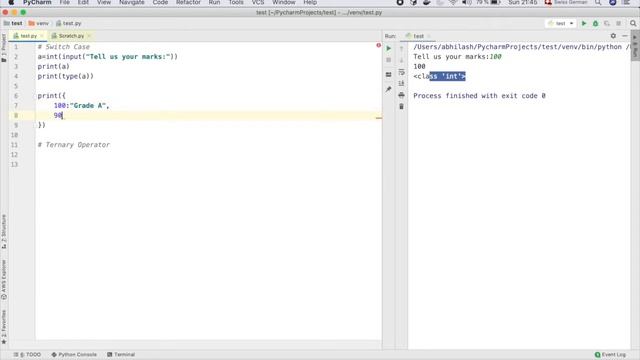640x360 pixels.
Task: Pin the Run tab
Action: click(x=389, y=89)
